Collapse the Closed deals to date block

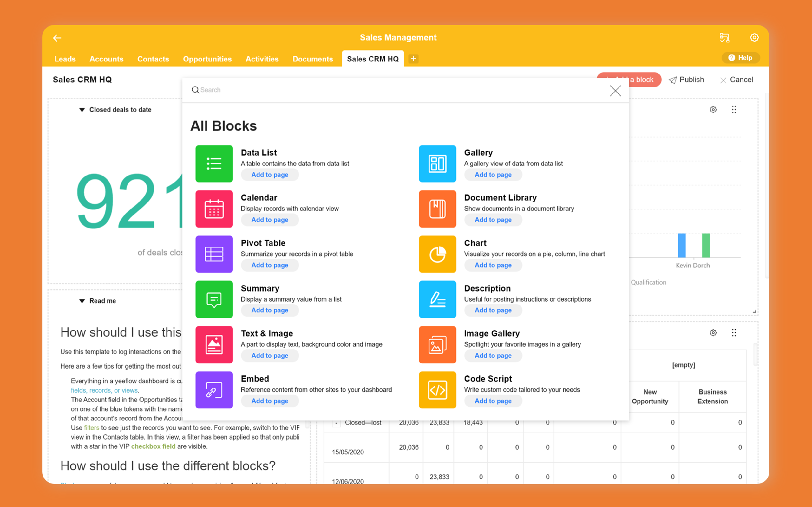[x=82, y=110]
